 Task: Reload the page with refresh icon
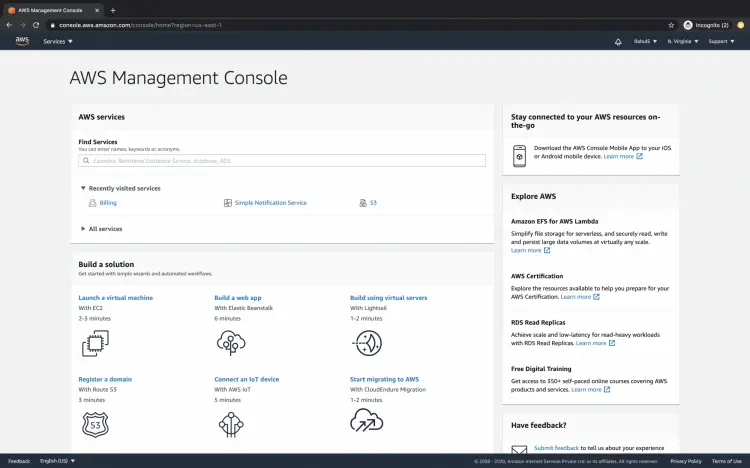(36, 25)
